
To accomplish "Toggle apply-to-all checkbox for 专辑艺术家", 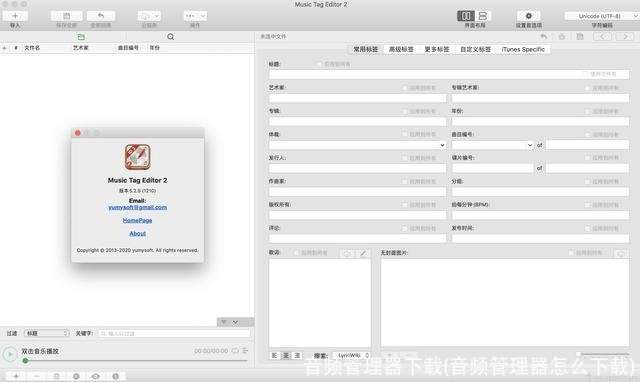I will [587, 88].
